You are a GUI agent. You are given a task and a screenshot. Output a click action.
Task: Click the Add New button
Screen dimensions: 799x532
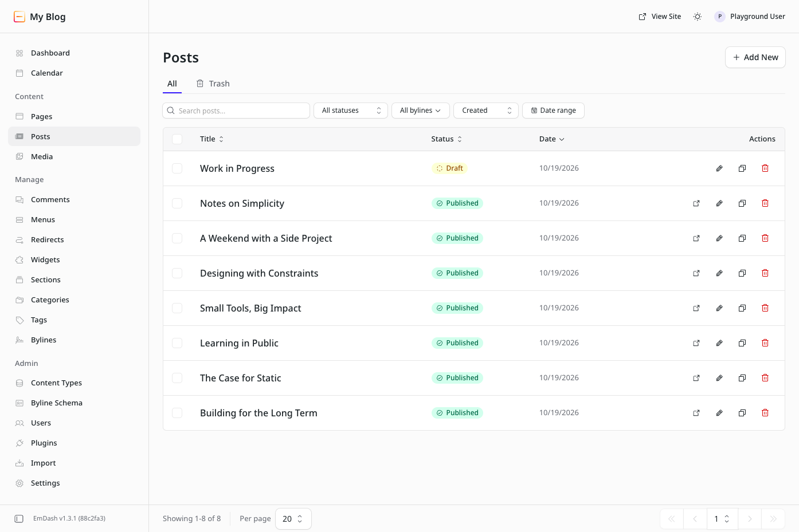(x=755, y=57)
